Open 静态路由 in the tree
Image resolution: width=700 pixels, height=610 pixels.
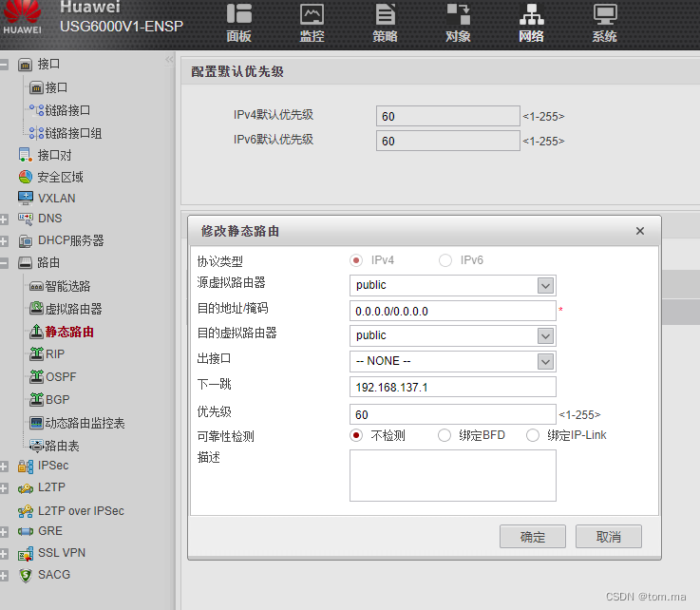click(69, 332)
